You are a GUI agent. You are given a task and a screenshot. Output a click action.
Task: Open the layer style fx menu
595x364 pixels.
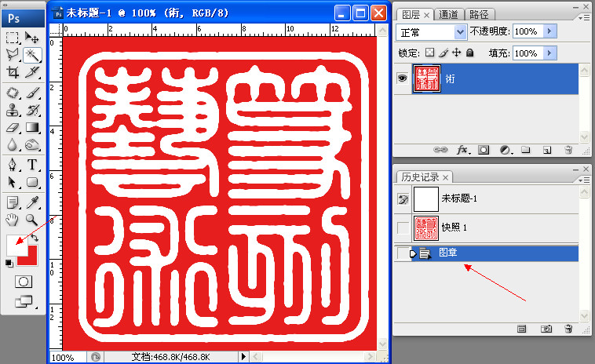pyautogui.click(x=462, y=150)
